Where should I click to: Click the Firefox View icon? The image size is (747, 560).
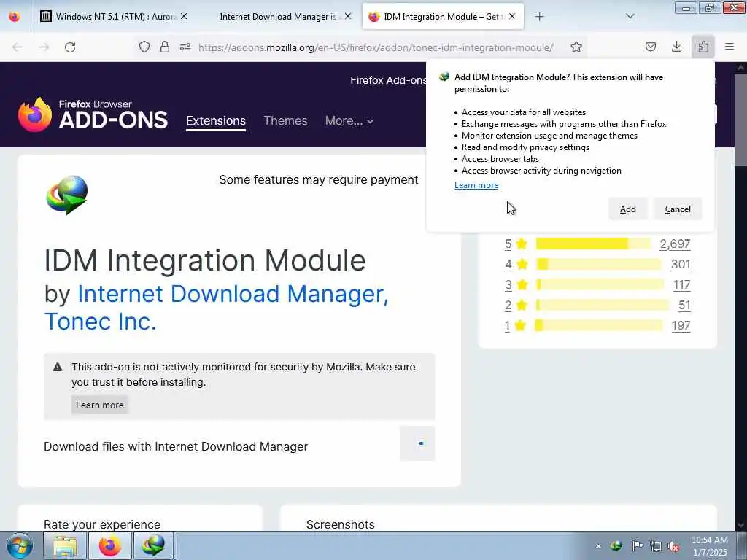coord(15,17)
